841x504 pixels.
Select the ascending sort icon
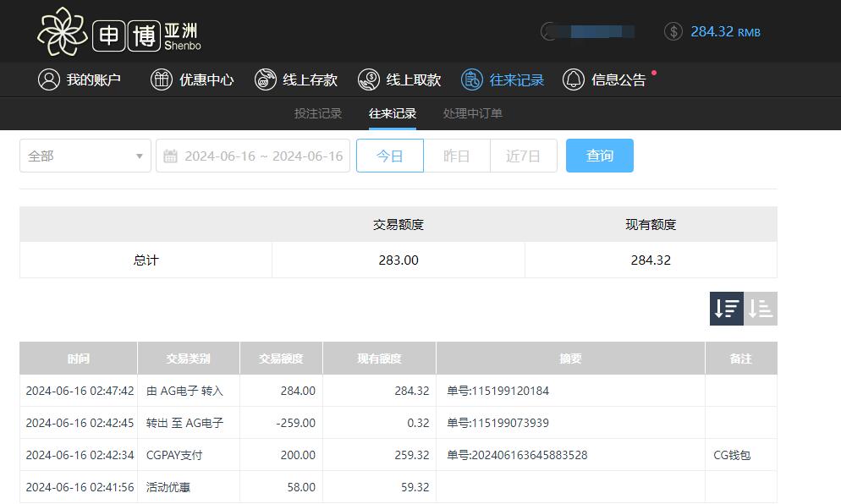(761, 308)
